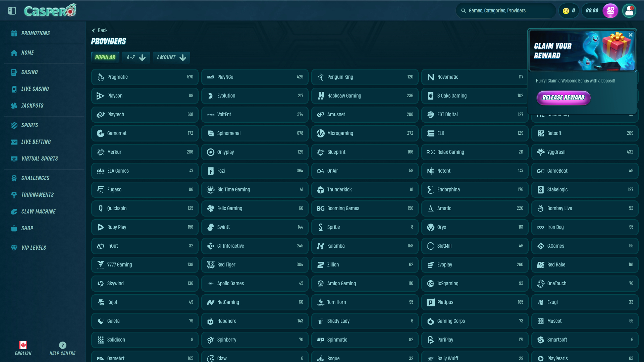Open the user profile avatar icon

click(x=629, y=11)
